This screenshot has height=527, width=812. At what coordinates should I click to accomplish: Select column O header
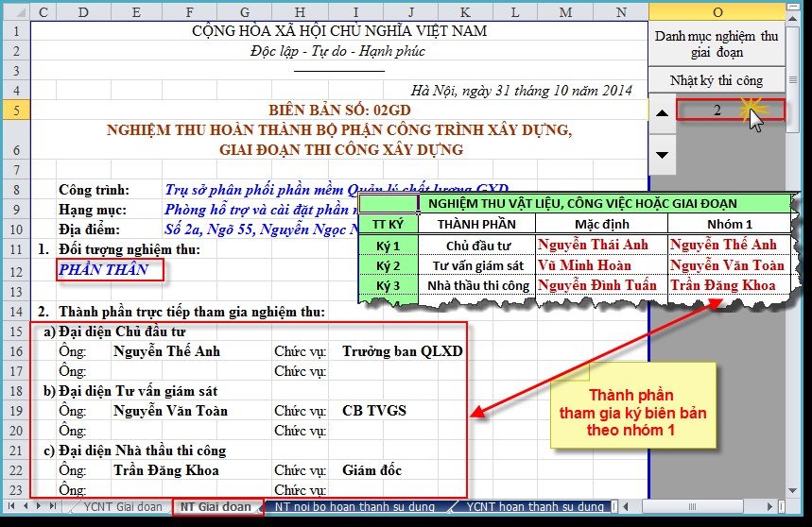point(717,12)
